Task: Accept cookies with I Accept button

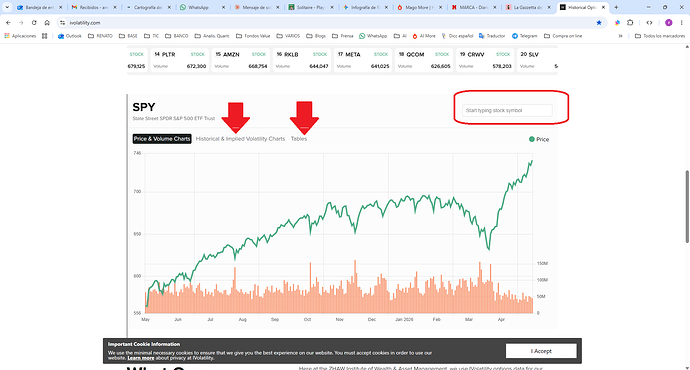Action: [x=541, y=351]
